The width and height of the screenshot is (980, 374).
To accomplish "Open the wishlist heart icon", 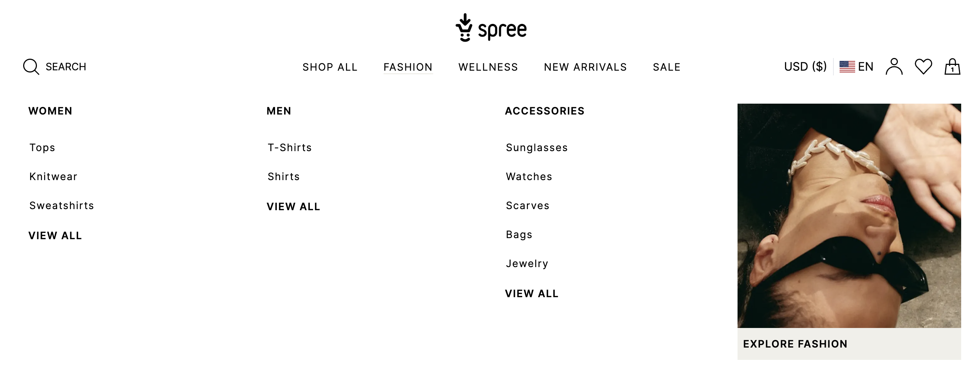I will coord(923,67).
